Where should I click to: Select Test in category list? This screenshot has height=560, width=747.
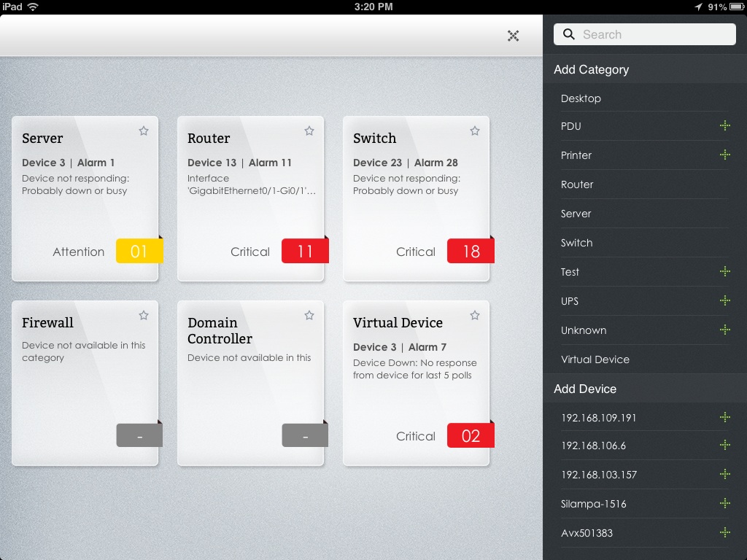tap(645, 272)
